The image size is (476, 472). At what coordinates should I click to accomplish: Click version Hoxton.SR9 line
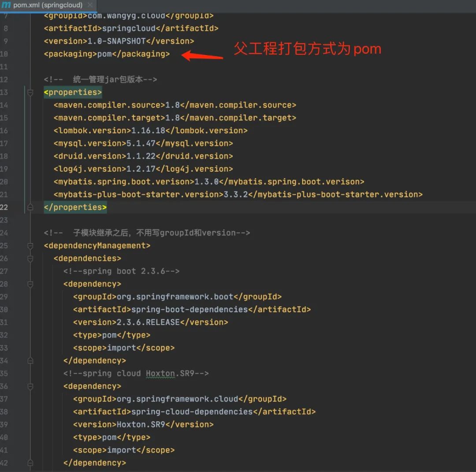[x=143, y=425]
